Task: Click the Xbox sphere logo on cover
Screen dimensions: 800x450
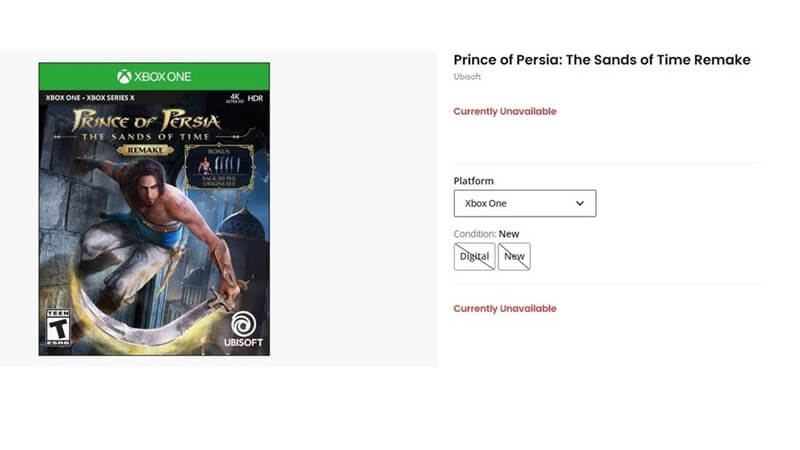Action: (x=124, y=77)
